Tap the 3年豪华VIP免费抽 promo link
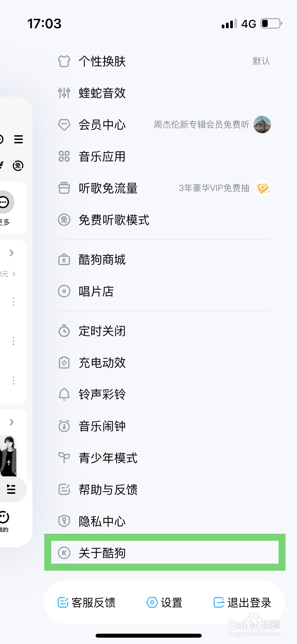Viewport: 297px width, 644px height. click(x=214, y=188)
